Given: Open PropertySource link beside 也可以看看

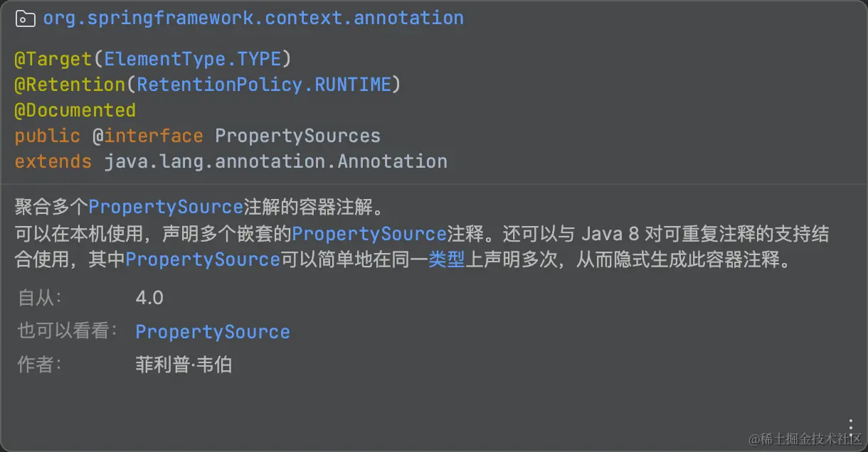Looking at the screenshot, I should click(213, 332).
